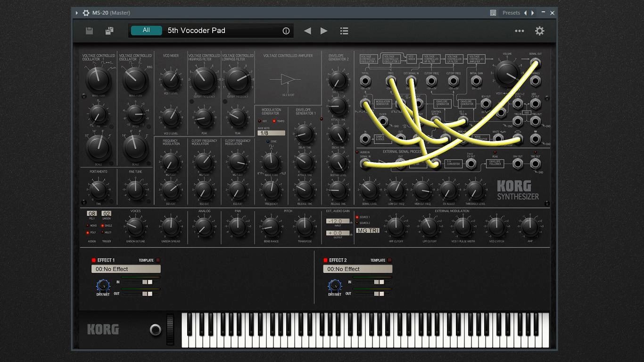Open the title bar Presets menu
The image size is (644, 362).
(x=511, y=13)
